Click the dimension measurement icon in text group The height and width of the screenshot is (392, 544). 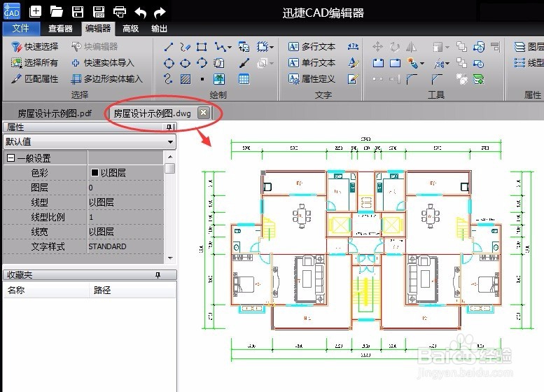353,46
